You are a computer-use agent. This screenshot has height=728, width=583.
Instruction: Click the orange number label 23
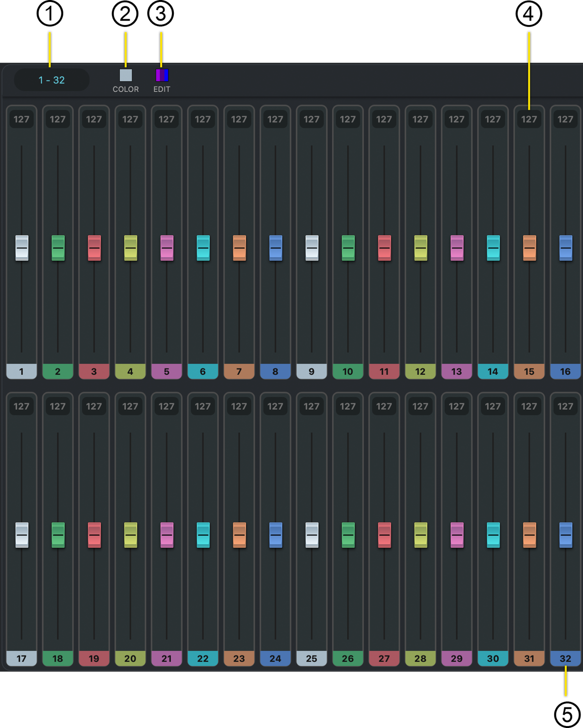(239, 658)
